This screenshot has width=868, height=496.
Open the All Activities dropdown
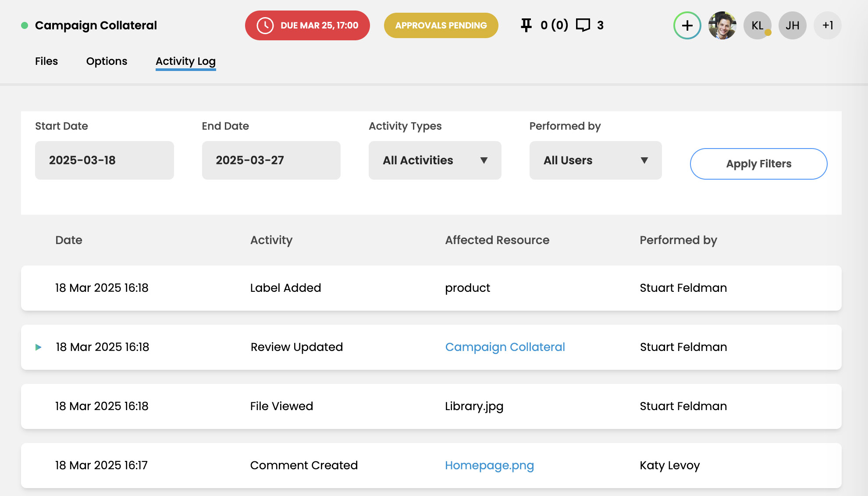tap(434, 160)
